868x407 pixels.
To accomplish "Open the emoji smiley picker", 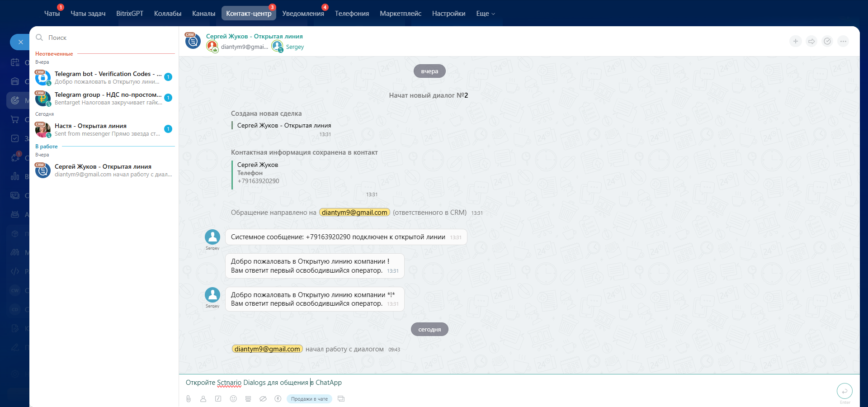I will (x=233, y=399).
